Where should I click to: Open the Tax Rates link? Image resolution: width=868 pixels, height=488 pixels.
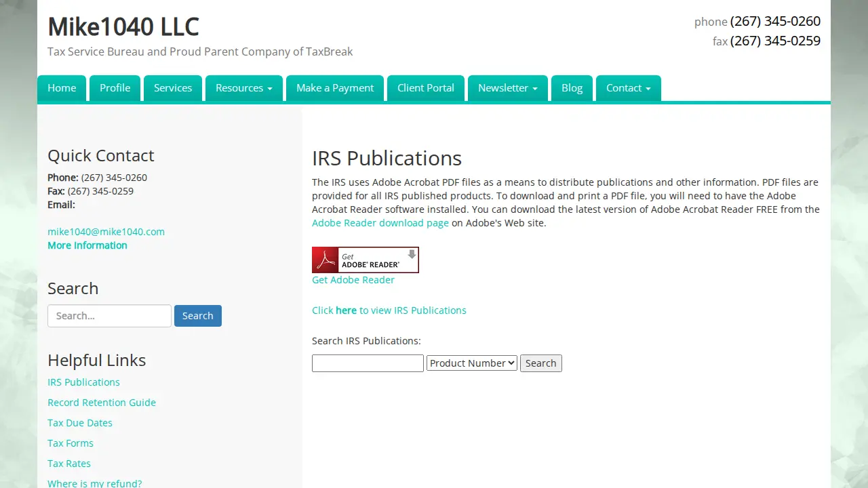click(x=69, y=464)
